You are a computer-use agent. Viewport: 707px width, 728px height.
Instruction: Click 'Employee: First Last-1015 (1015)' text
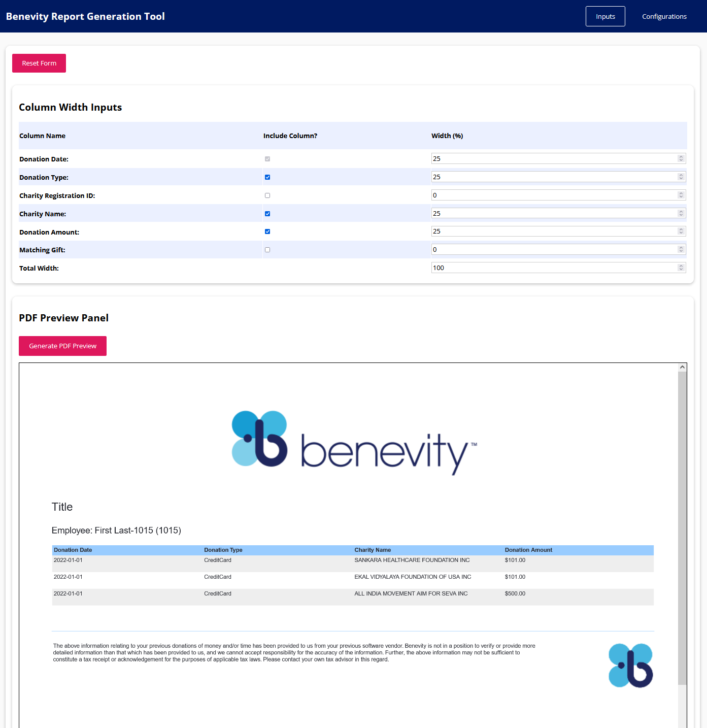(x=116, y=531)
